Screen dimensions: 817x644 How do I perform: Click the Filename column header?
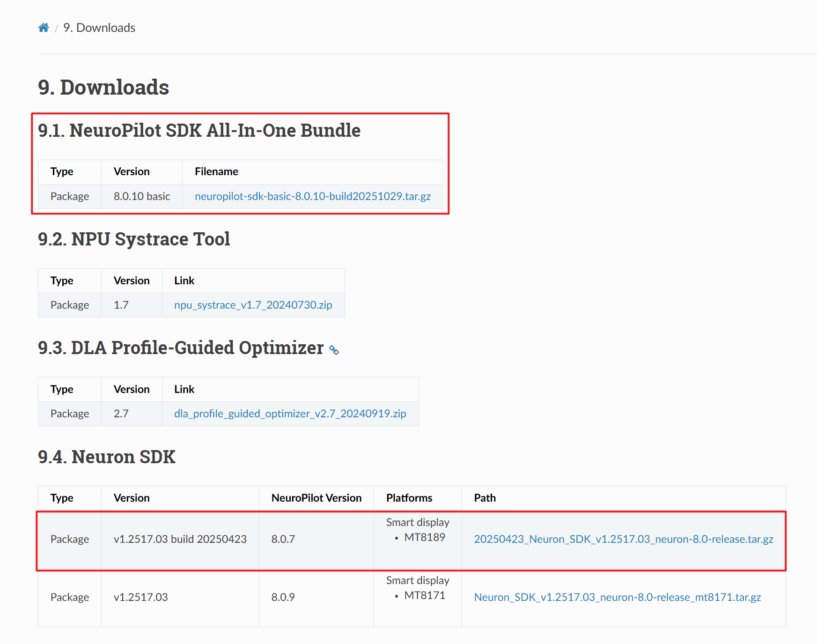[216, 171]
